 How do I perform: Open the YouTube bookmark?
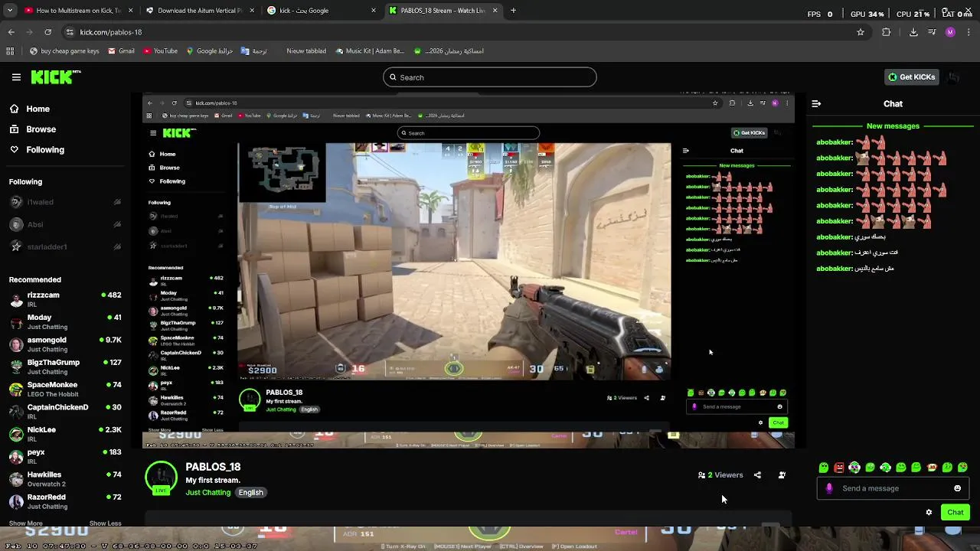(160, 51)
